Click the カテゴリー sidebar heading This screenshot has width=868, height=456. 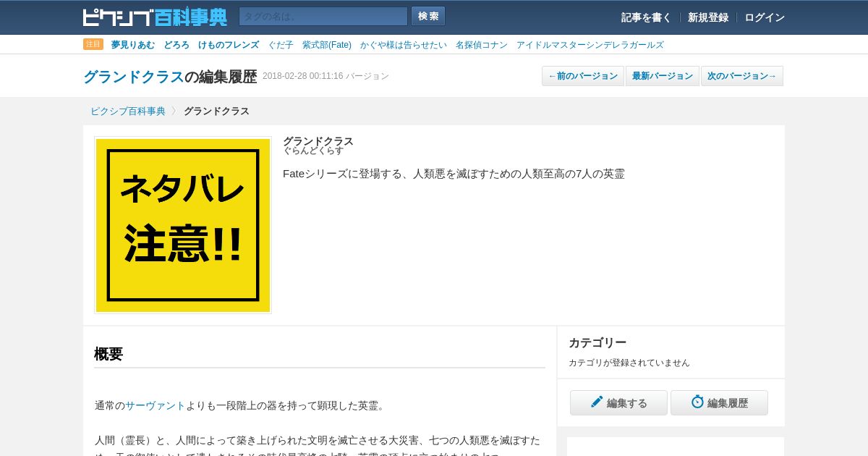click(597, 343)
